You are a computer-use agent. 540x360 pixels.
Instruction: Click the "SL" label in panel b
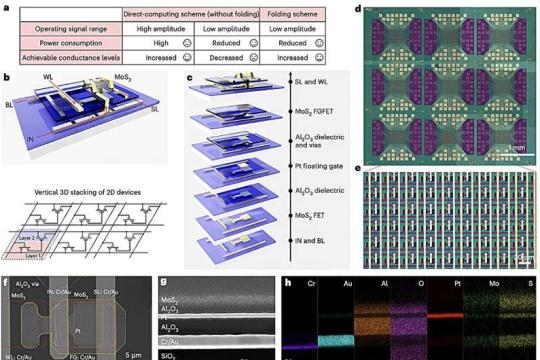tap(155, 110)
